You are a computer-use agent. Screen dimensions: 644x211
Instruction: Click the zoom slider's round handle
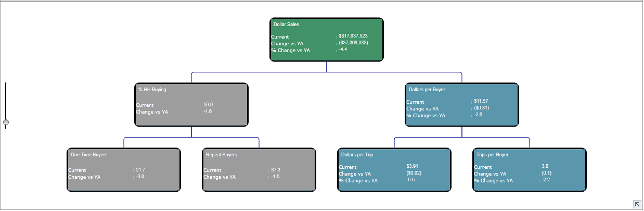(6, 122)
